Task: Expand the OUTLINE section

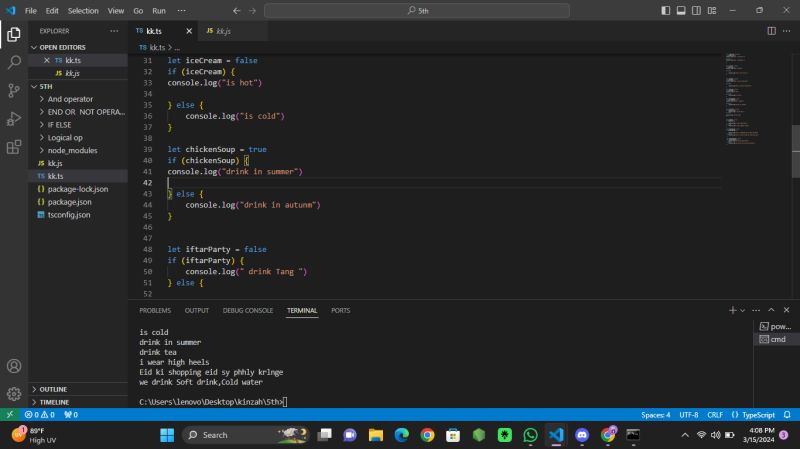Action: click(53, 389)
